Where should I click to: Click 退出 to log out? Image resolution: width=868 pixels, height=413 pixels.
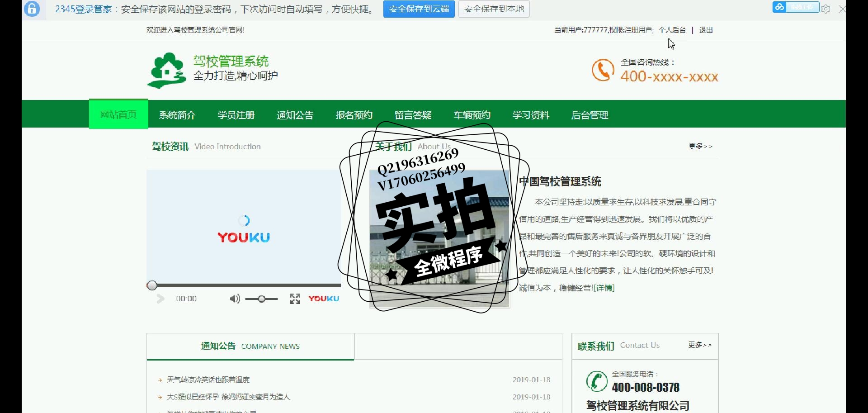pos(706,30)
